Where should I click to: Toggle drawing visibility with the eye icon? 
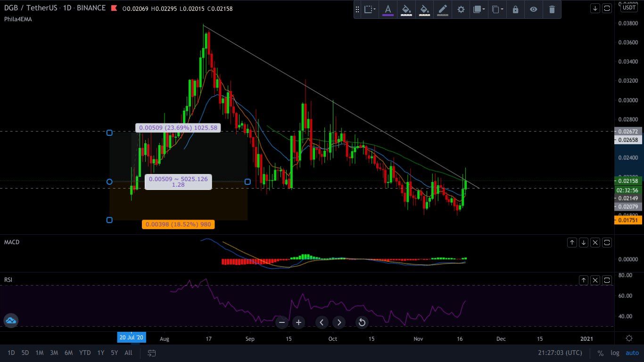click(x=533, y=9)
